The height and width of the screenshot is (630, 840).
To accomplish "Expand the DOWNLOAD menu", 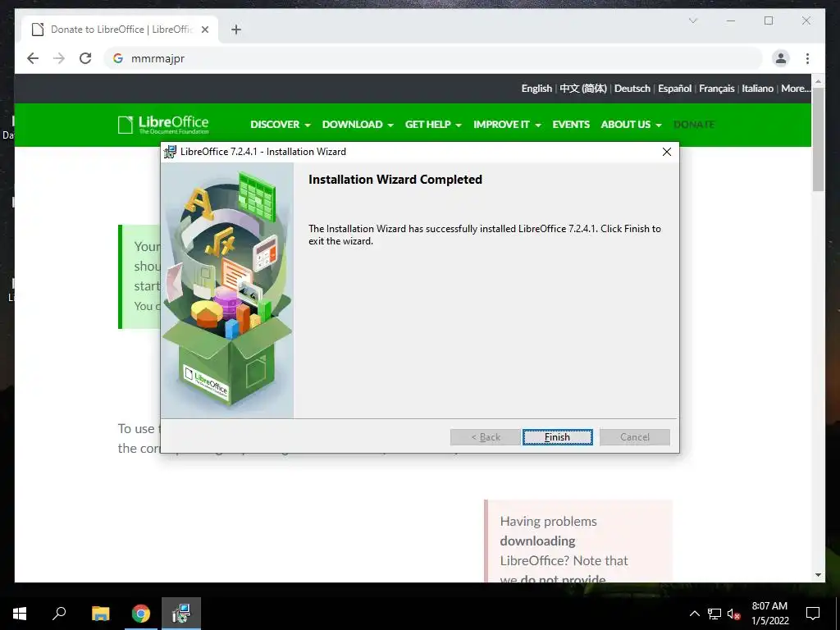I will point(358,125).
